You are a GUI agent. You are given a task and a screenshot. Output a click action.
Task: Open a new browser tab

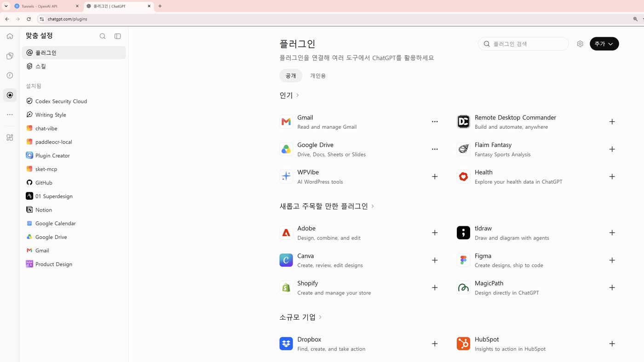pyautogui.click(x=160, y=6)
